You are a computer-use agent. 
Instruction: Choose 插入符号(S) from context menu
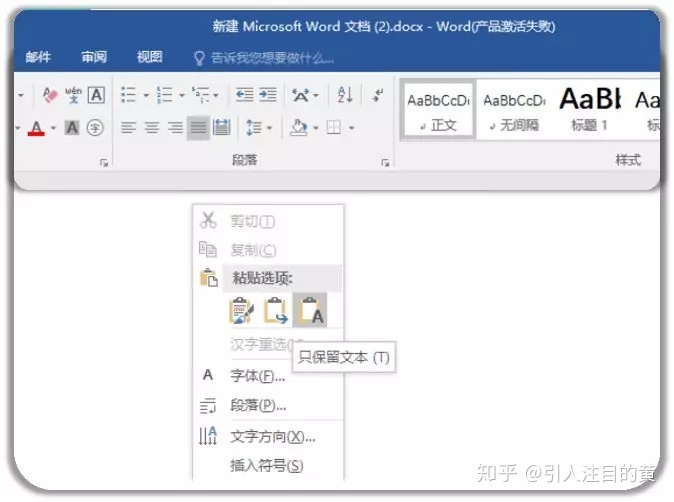267,465
